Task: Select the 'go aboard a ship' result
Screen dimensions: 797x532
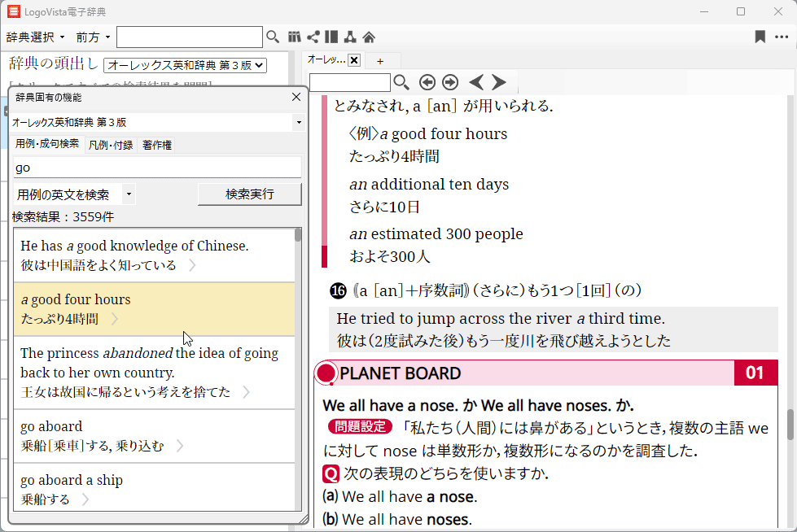Action: tap(154, 489)
